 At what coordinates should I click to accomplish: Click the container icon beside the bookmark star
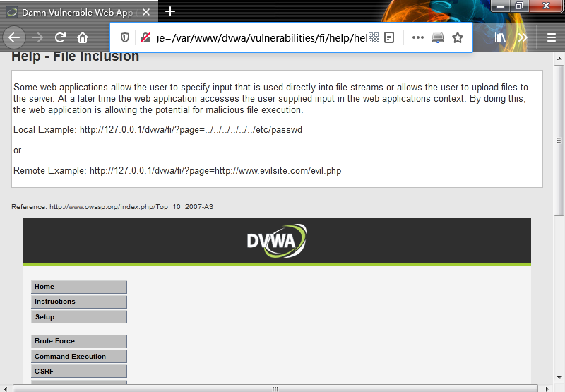[438, 37]
